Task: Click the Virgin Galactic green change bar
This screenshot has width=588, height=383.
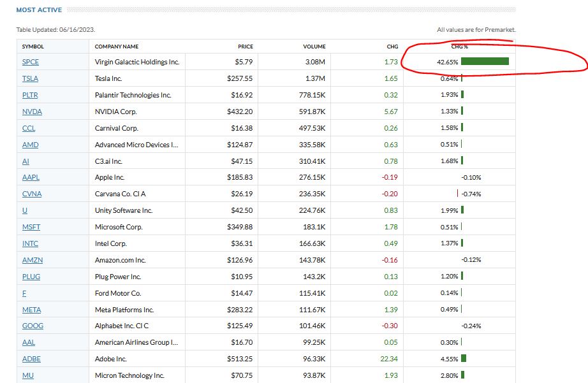Action: pos(485,62)
